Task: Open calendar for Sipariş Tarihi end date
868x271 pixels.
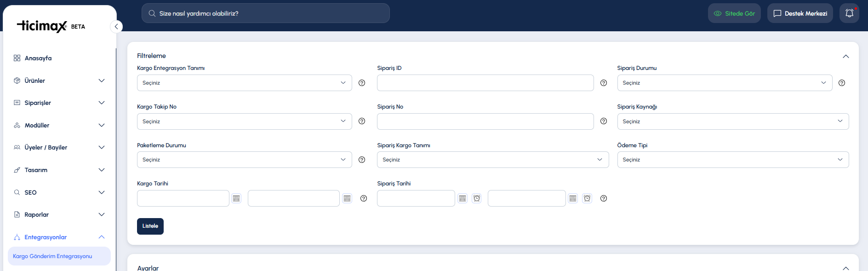Action: [573, 198]
